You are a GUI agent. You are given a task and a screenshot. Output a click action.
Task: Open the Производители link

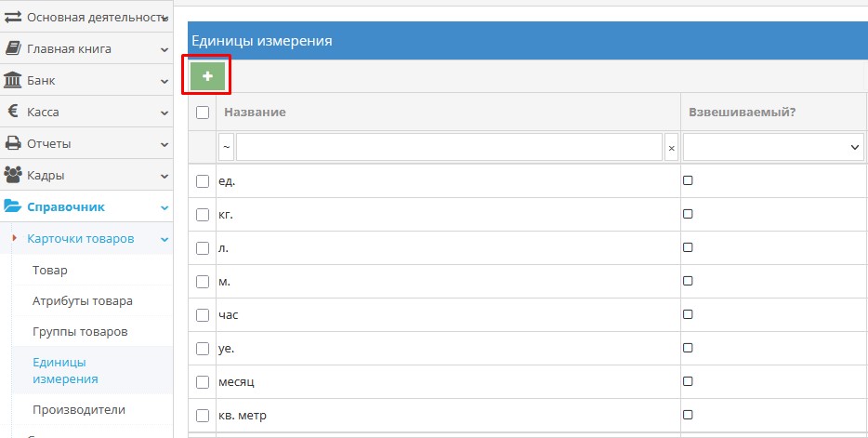coord(79,410)
